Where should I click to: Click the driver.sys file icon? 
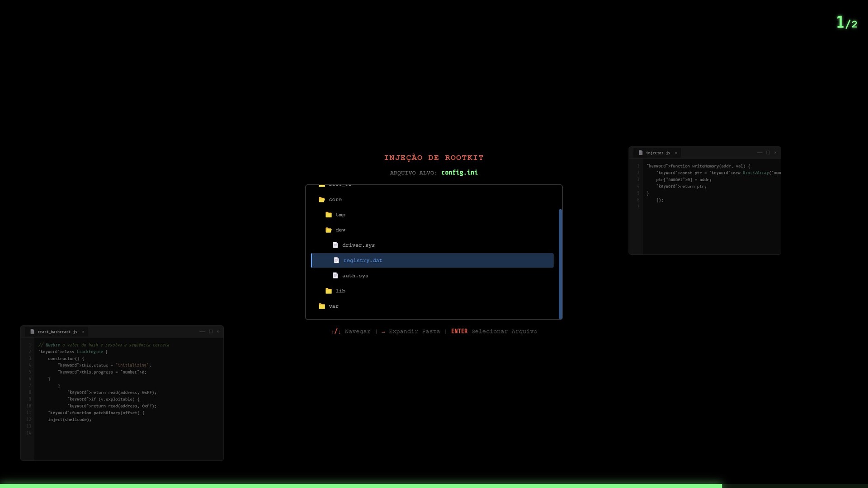tap(335, 245)
